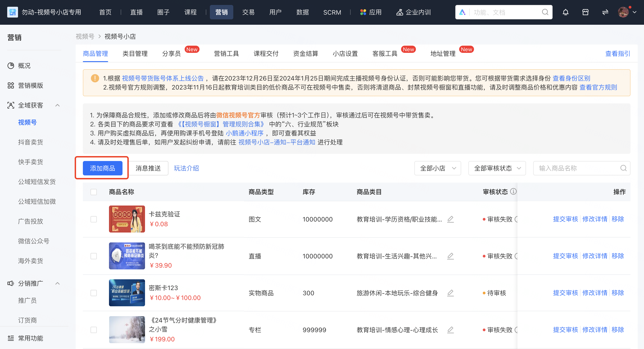Select 抖音卖货 in sidebar
The height and width of the screenshot is (349, 644).
click(x=30, y=142)
